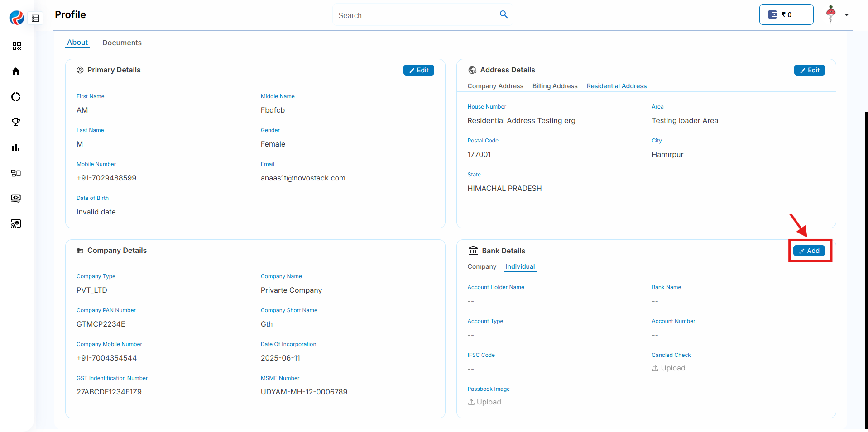
Task: Edit the Address Details section
Action: (x=809, y=70)
